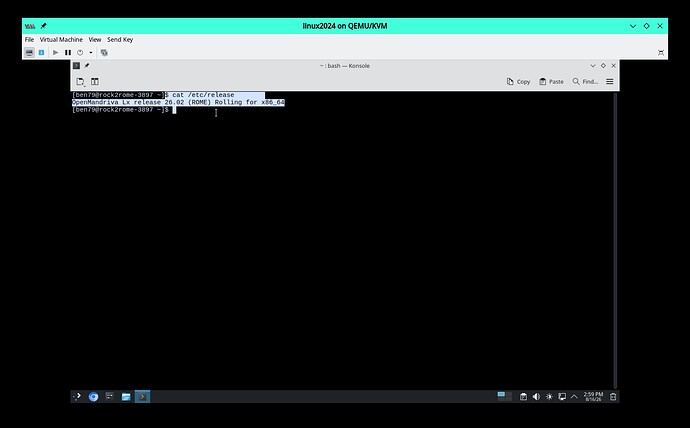Show the graphical console view
The width and height of the screenshot is (690, 428).
point(29,53)
